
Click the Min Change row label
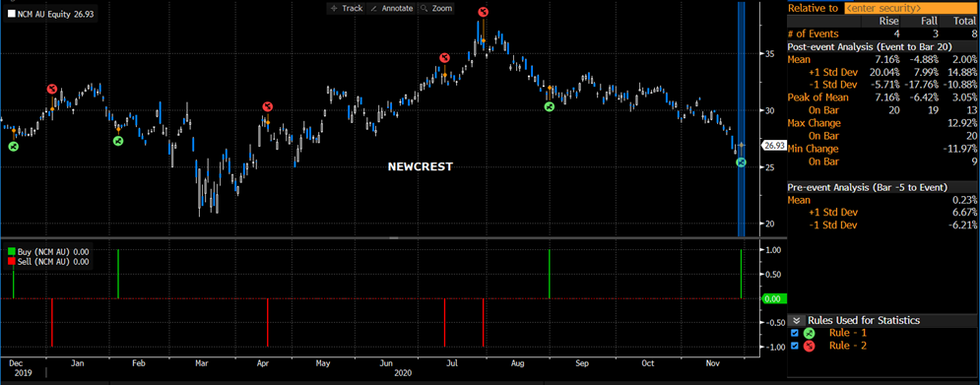coord(814,149)
